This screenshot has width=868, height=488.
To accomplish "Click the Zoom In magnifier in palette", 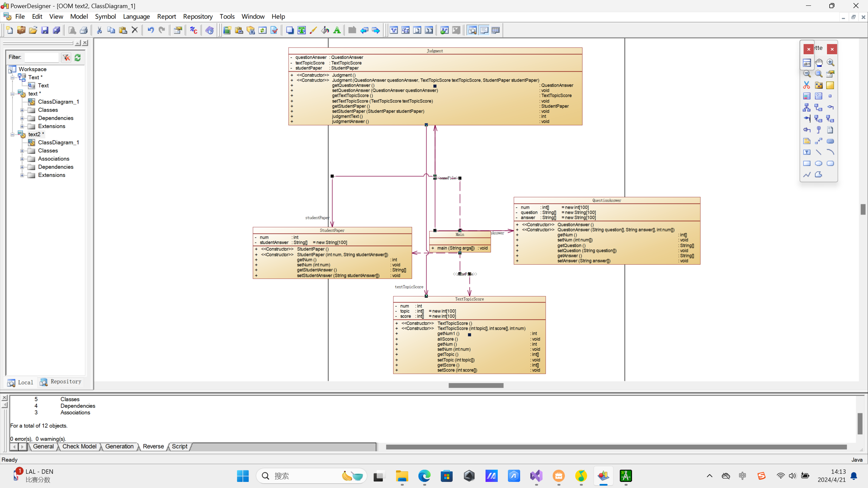I will (830, 62).
